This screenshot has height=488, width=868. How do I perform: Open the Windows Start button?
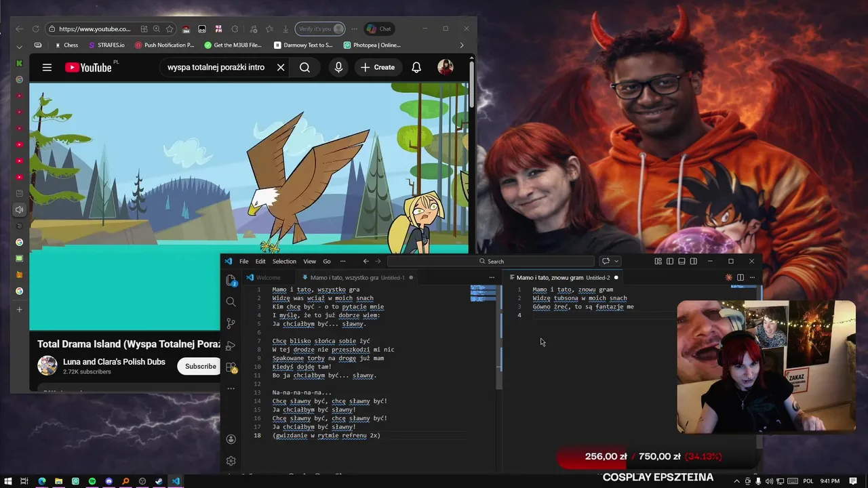pos(7,481)
